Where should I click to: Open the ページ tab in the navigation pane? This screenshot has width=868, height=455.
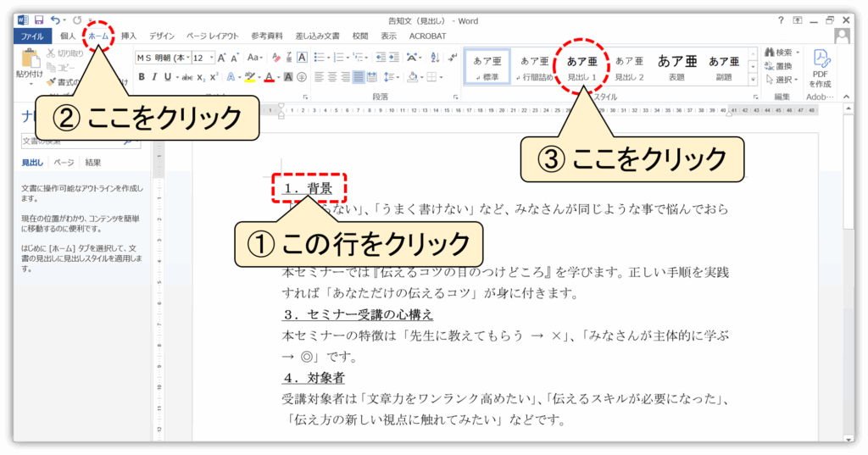pos(64,163)
